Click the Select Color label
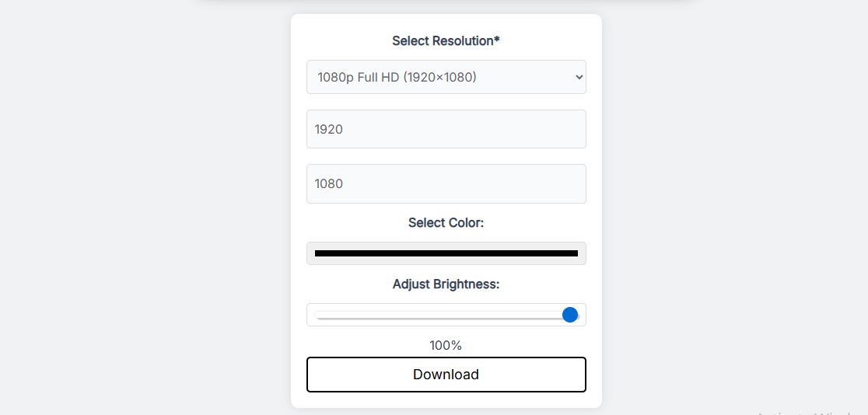This screenshot has height=415, width=868. 446,223
